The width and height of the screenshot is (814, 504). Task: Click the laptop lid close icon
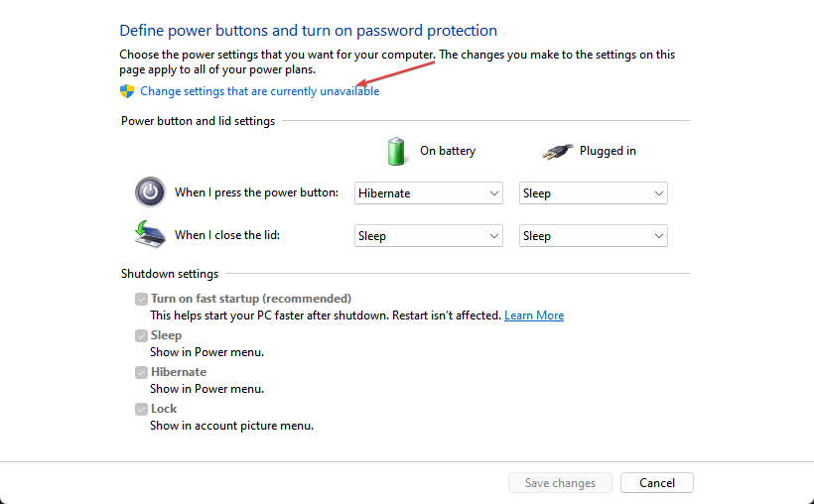148,234
